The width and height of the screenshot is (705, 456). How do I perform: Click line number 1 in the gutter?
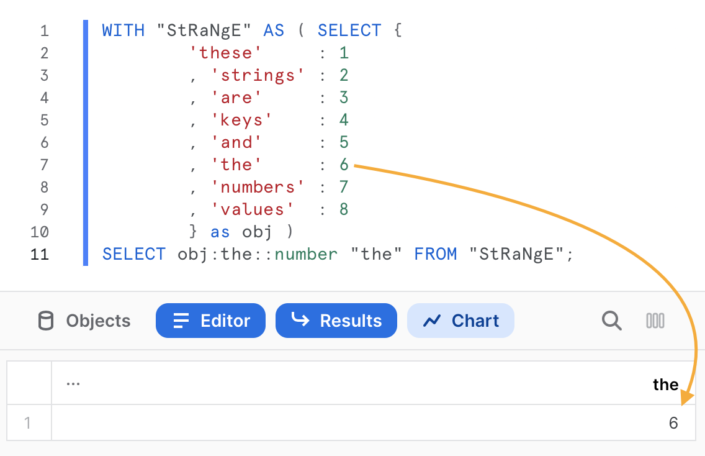point(44,30)
